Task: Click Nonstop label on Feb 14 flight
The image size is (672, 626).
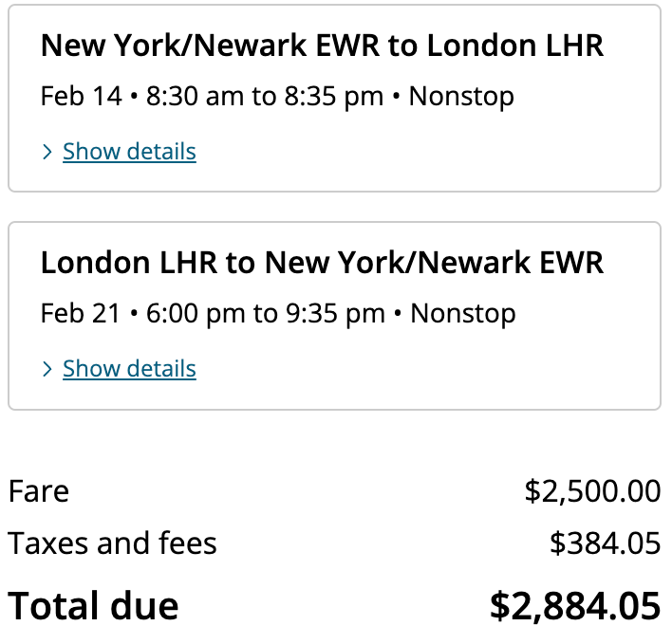Action: [x=461, y=97]
